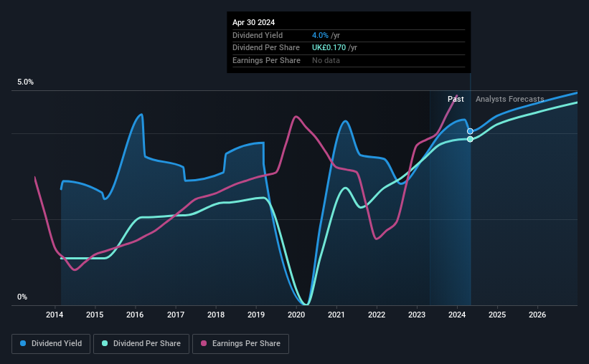Screen dimensions: 589x364
Task: Click the 2018 x-axis label
Action: point(216,315)
